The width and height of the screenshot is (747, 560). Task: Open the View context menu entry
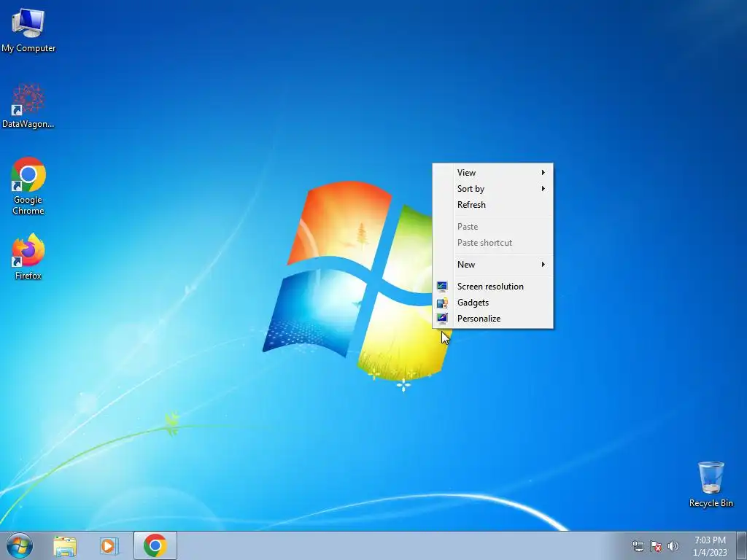pos(493,172)
